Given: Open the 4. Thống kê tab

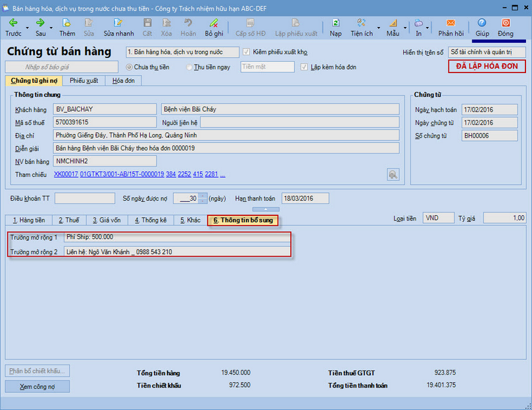Looking at the screenshot, I should point(151,220).
